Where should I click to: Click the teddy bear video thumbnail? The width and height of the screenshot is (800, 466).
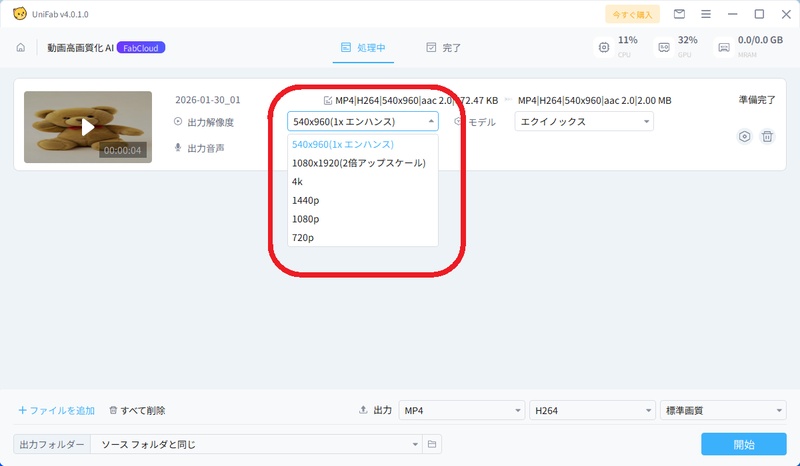point(88,127)
